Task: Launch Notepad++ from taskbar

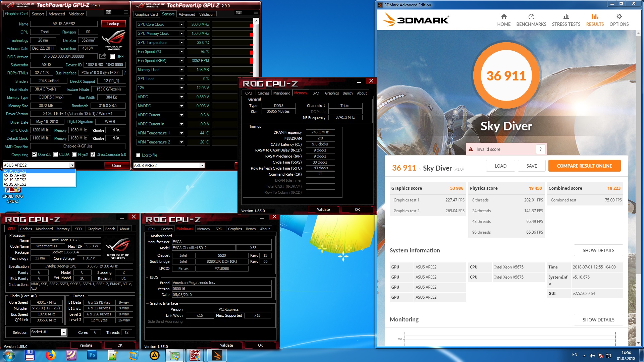Action: (112, 355)
